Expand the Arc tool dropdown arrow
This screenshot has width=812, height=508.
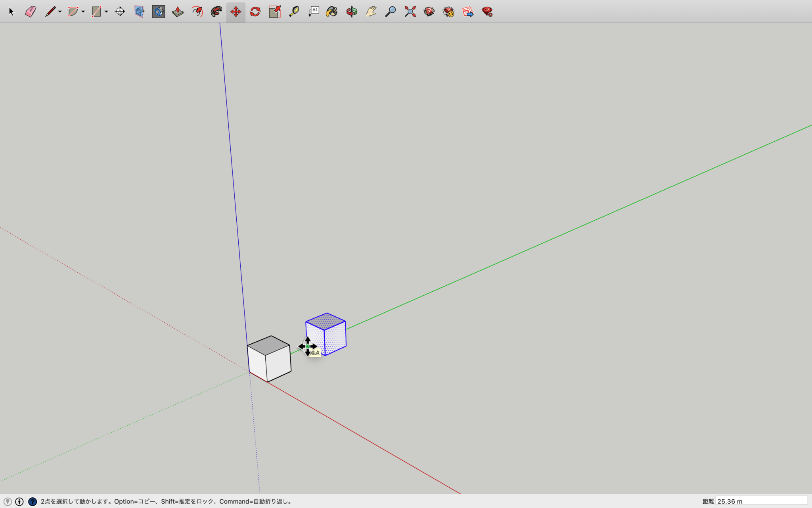point(83,12)
